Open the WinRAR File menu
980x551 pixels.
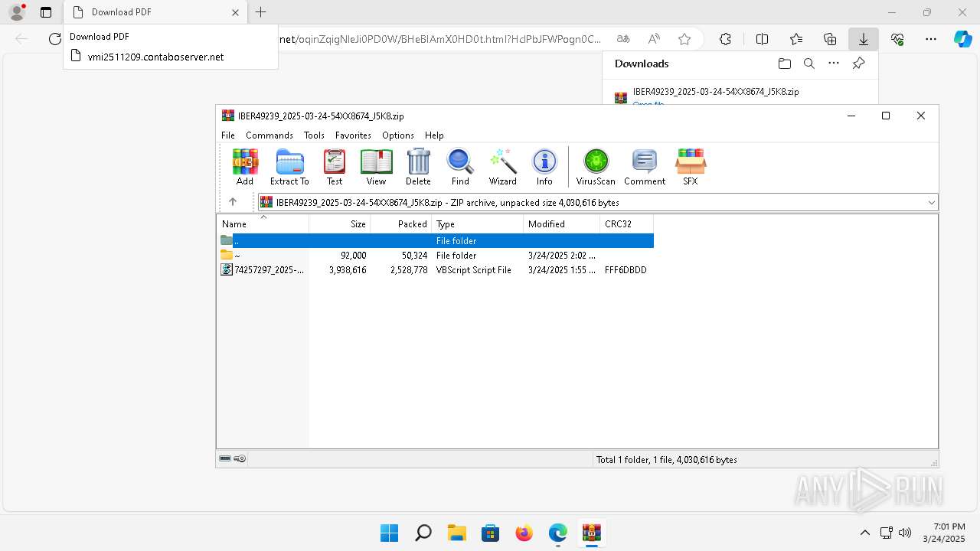[x=228, y=135]
